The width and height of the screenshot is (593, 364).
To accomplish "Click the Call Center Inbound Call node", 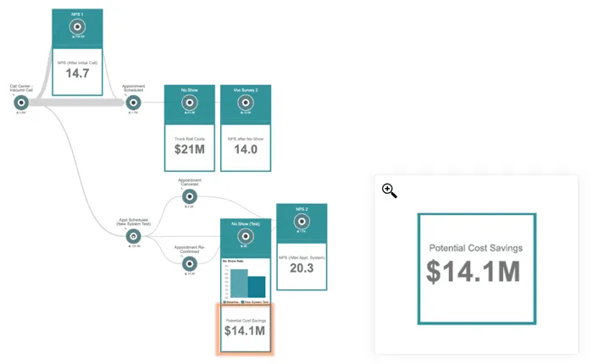I will coord(21,102).
